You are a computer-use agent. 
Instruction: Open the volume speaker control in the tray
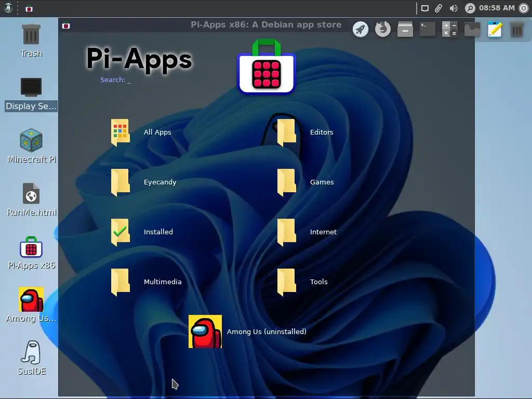coord(454,8)
